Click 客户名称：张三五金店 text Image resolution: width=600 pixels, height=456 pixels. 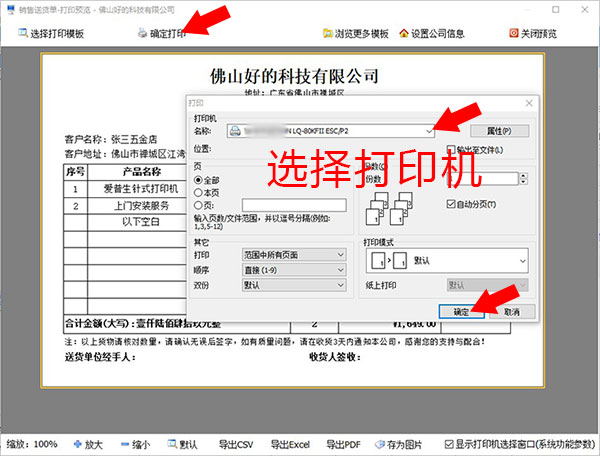tap(111, 139)
